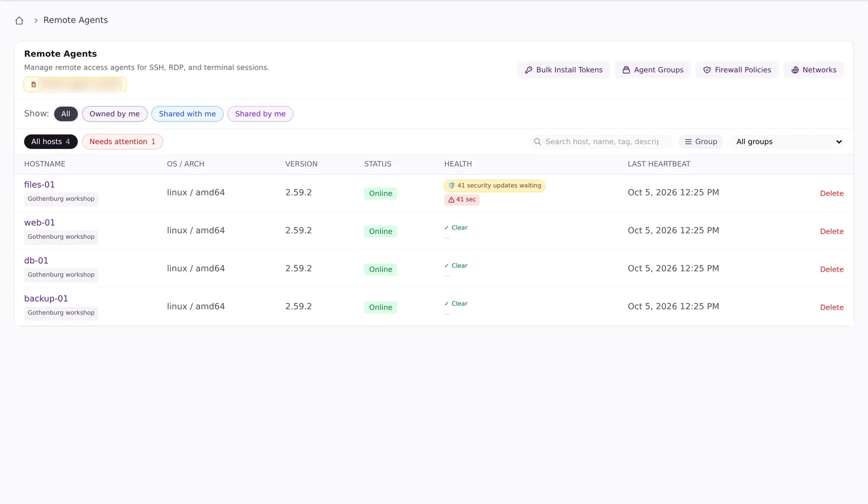Viewport: 868px width, 504px height.
Task: Click the Gothenburg workshop tag under db-01
Action: [61, 275]
